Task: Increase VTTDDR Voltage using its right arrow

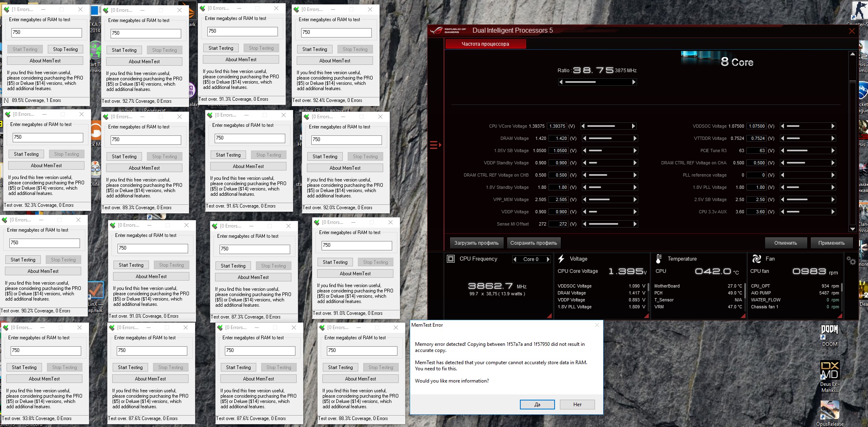Action: click(x=833, y=138)
